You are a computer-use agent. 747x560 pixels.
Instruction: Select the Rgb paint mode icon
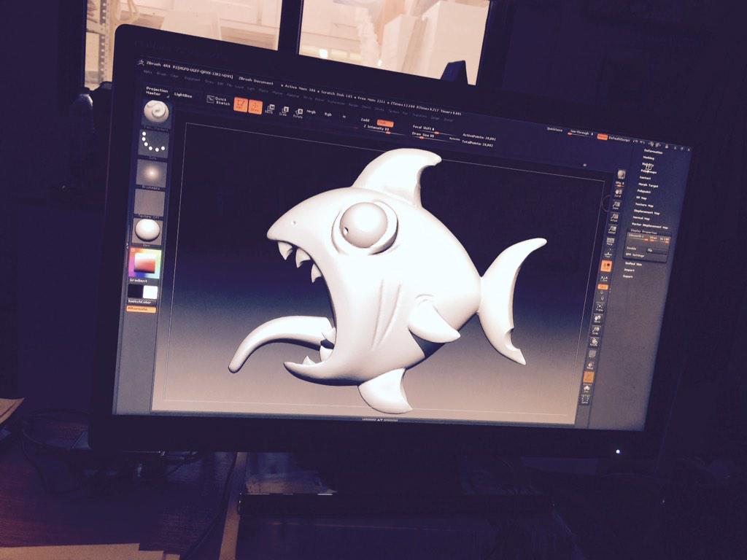click(328, 114)
